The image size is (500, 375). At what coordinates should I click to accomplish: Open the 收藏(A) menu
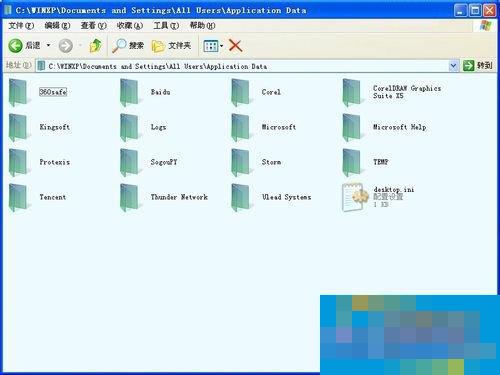130,25
